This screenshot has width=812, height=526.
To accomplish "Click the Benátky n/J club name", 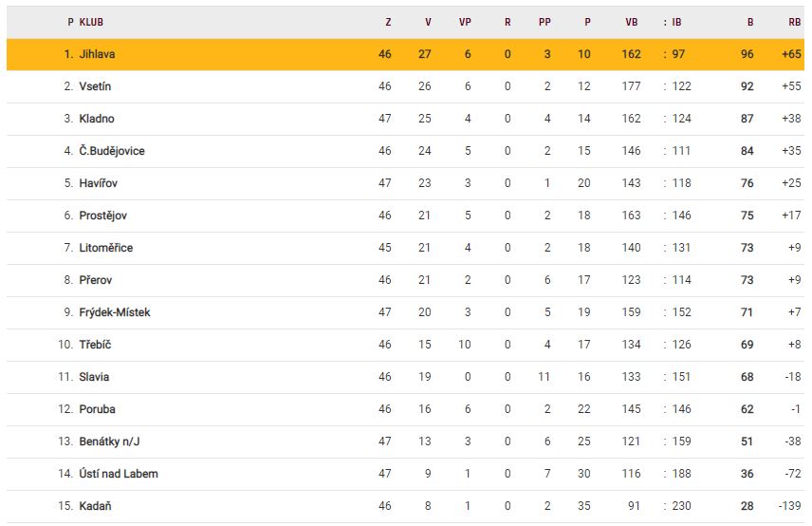I will [x=109, y=441].
